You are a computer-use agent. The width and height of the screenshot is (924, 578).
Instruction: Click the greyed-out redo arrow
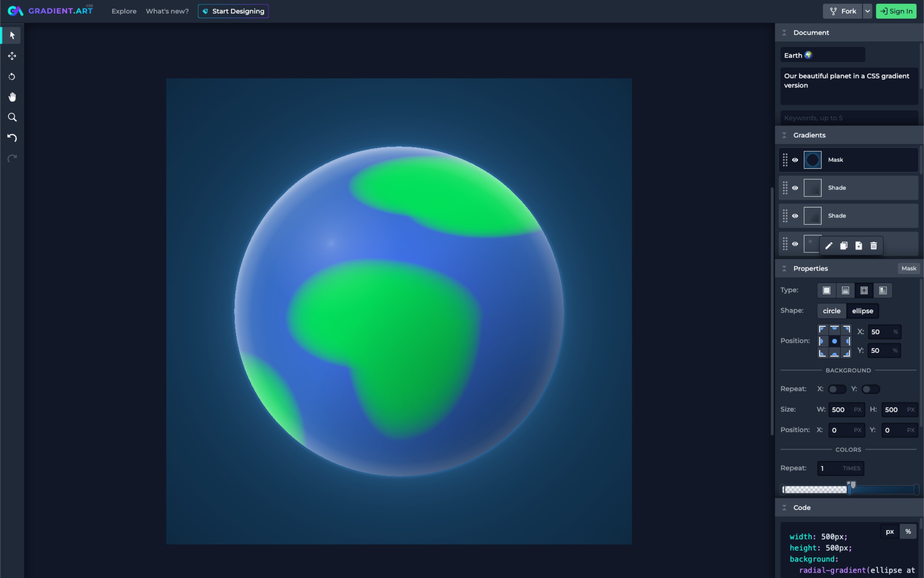pos(12,158)
